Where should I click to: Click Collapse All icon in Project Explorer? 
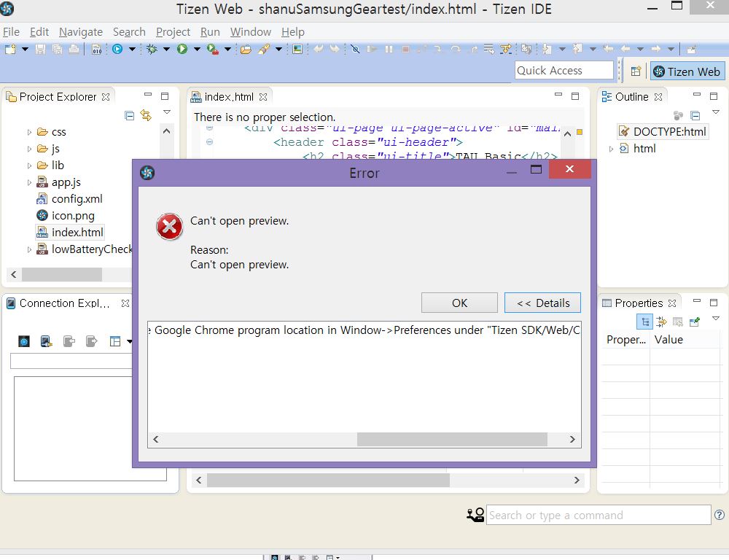click(129, 115)
